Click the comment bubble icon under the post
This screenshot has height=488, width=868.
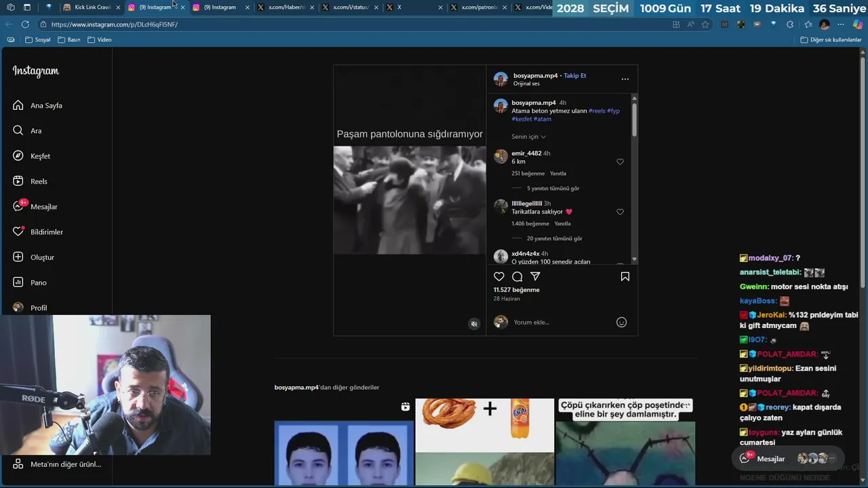pos(517,277)
